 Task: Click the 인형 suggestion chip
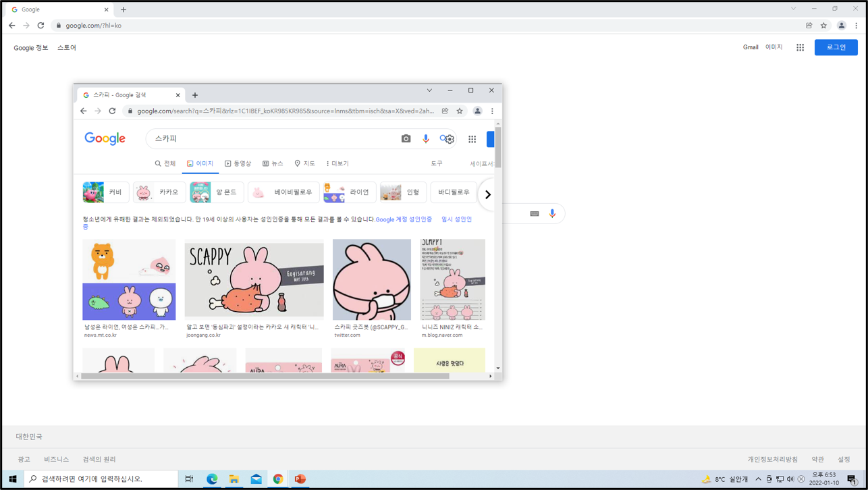[403, 192]
